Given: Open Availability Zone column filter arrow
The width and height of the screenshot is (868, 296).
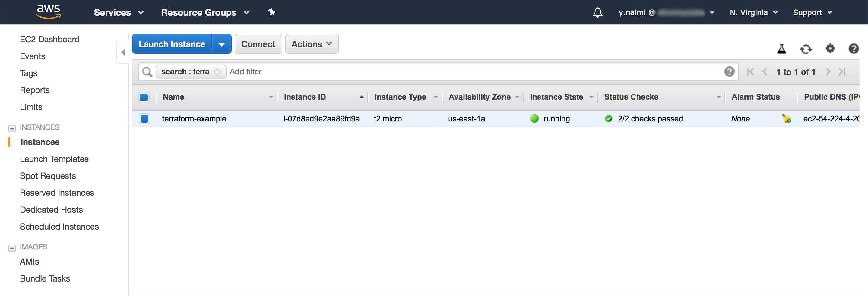Looking at the screenshot, I should 517,97.
